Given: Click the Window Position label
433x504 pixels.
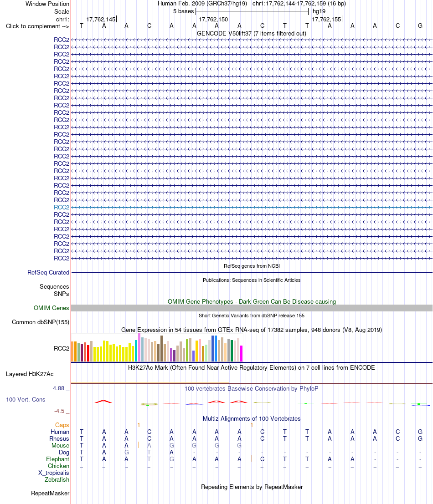Looking at the screenshot, I should click(x=47, y=4).
